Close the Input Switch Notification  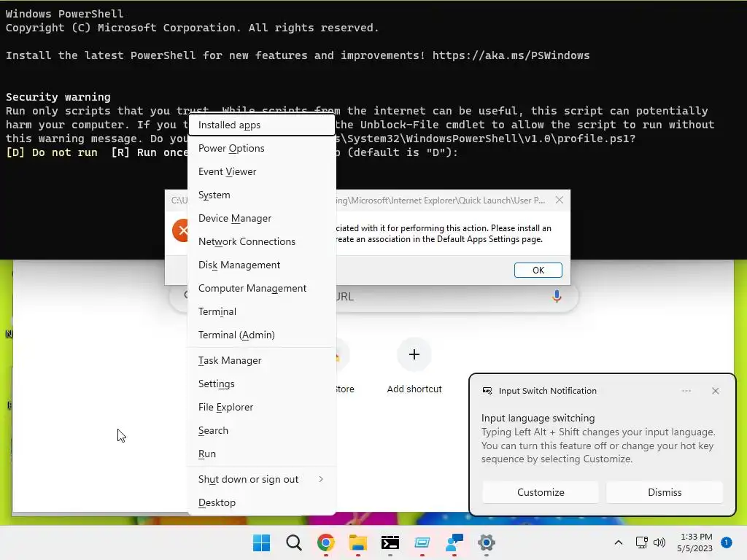coord(715,391)
